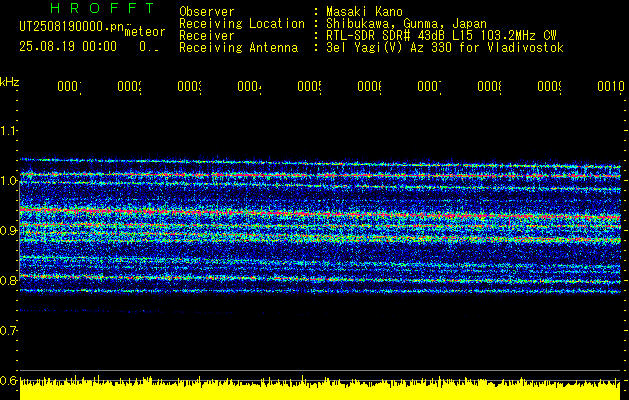The image size is (629, 400).
Task: Click the 0006 time axis marker
Action: coord(369,86)
